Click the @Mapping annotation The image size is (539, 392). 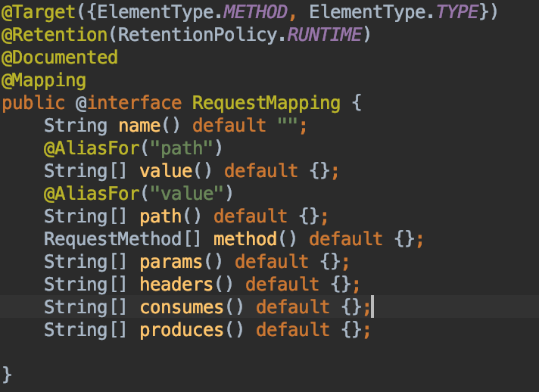[43, 79]
